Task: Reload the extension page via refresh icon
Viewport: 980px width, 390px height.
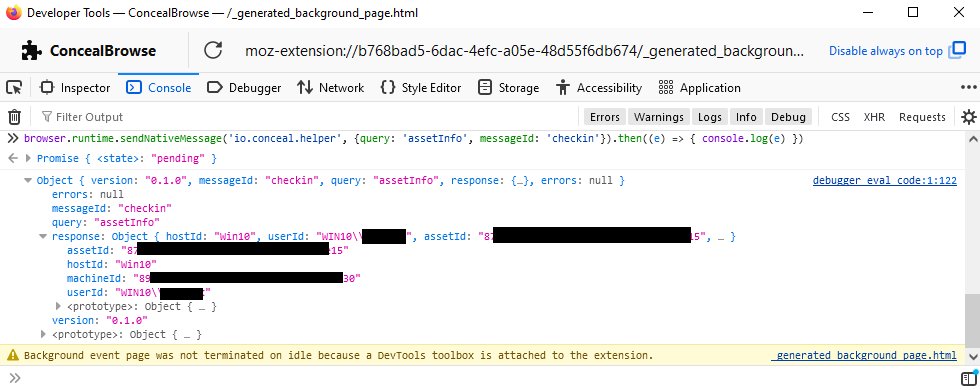Action: click(213, 51)
